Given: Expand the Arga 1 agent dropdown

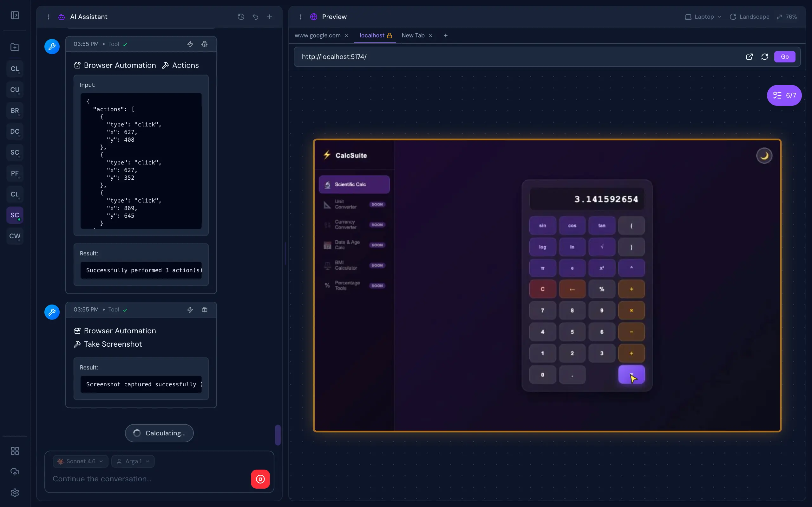Looking at the screenshot, I should pos(133,461).
